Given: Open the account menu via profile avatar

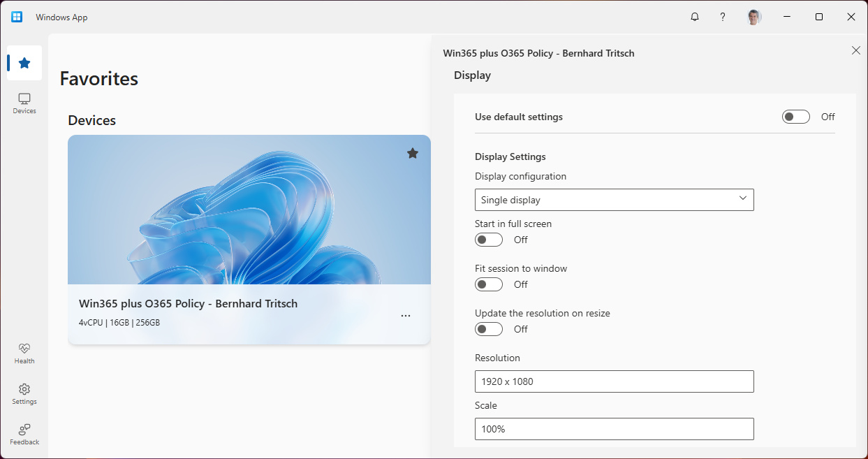Looking at the screenshot, I should 754,16.
